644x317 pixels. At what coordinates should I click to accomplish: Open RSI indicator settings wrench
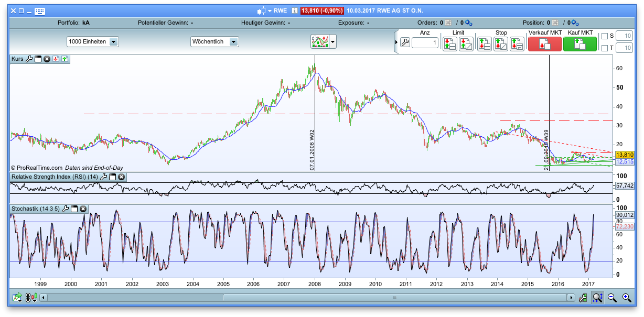pyautogui.click(x=103, y=177)
